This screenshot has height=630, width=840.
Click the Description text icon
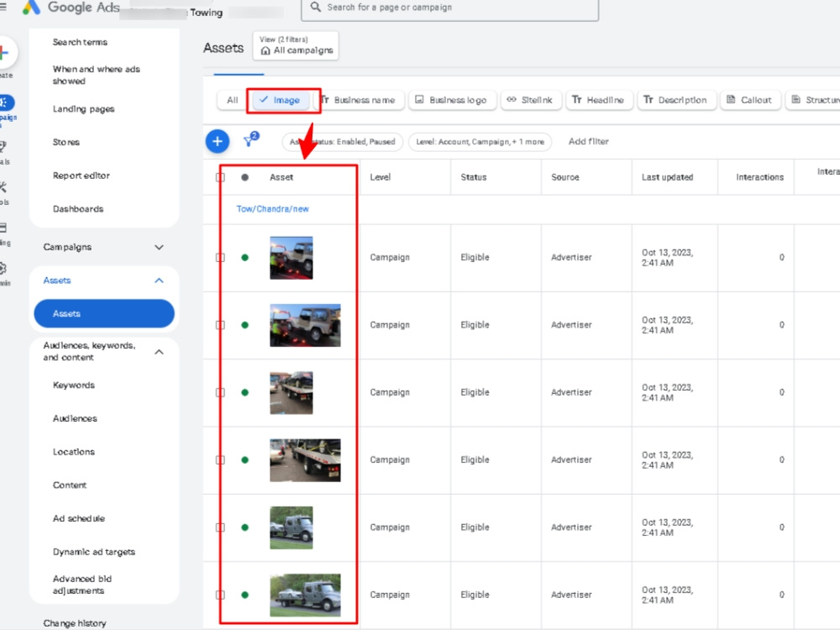coord(648,100)
